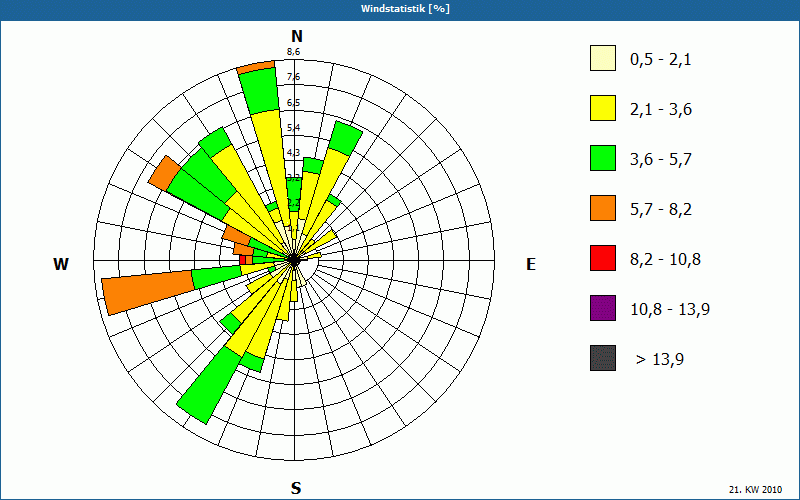Click the large orange west-southwest wind bar
800x500 pixels.
(149, 291)
